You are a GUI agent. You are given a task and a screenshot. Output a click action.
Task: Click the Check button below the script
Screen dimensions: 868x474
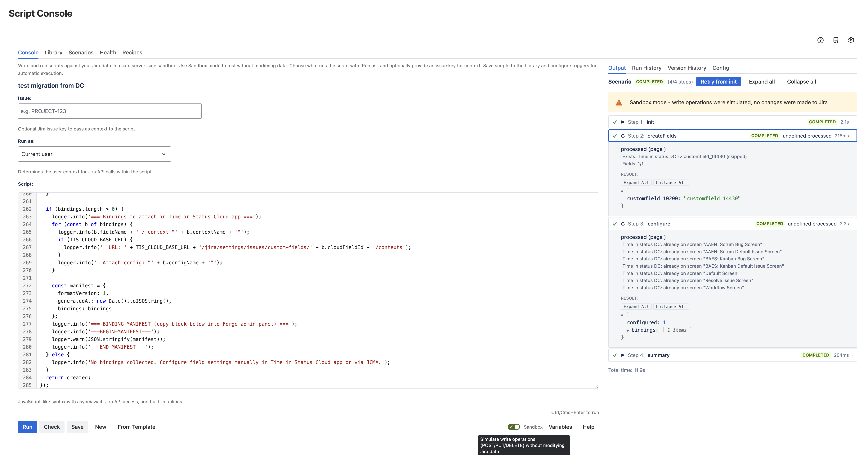pyautogui.click(x=51, y=427)
